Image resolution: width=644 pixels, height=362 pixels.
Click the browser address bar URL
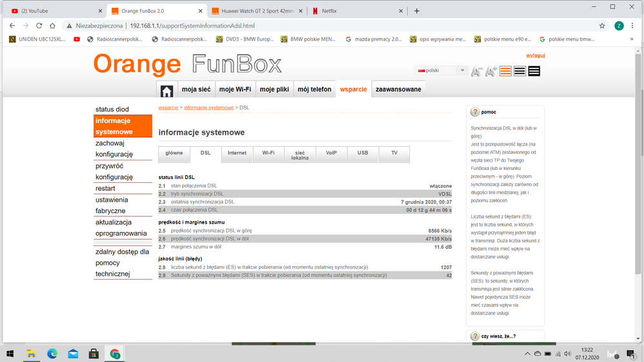192,26
